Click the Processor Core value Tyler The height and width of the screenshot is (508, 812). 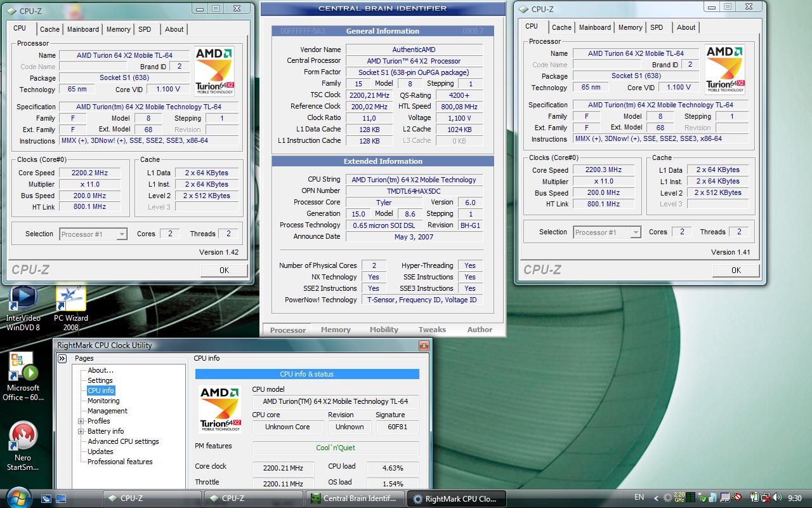coord(383,202)
